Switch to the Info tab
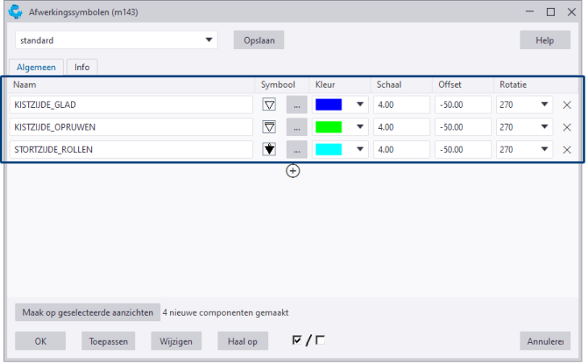The width and height of the screenshot is (588, 364). (81, 67)
